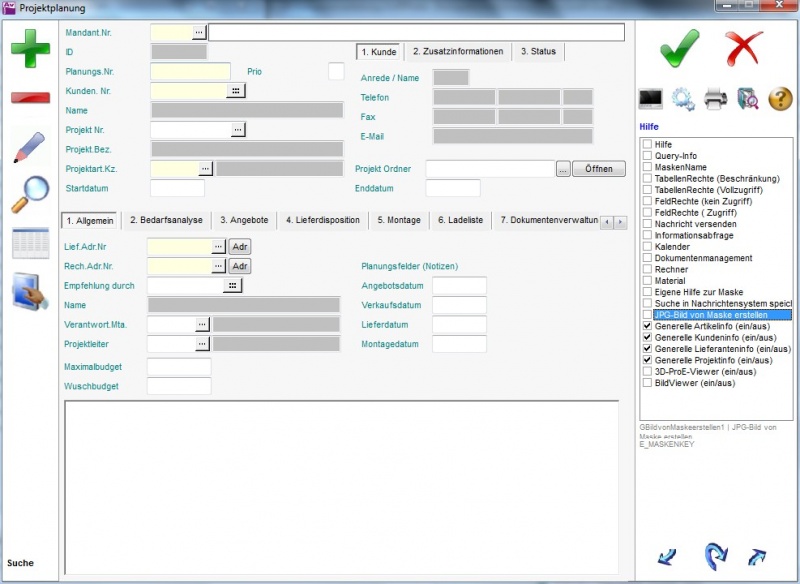Screen dimensions: 800x584
Task: Click the printer icon
Action: click(x=715, y=98)
